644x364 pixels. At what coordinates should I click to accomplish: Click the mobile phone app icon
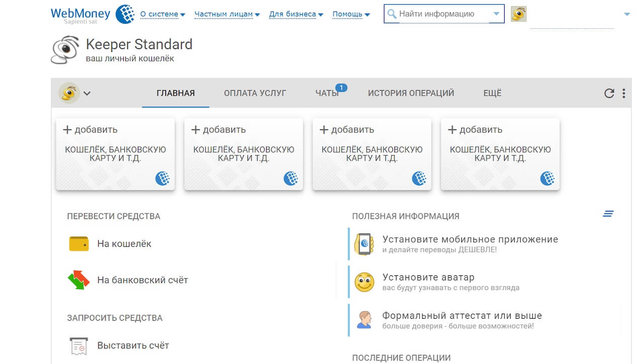click(x=364, y=244)
